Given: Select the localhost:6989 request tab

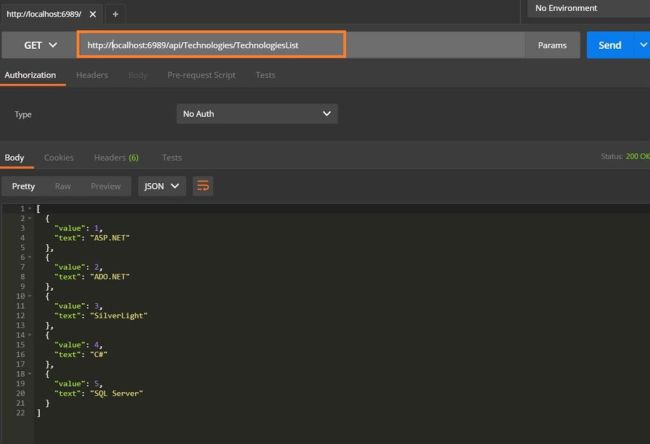Looking at the screenshot, I should point(44,14).
